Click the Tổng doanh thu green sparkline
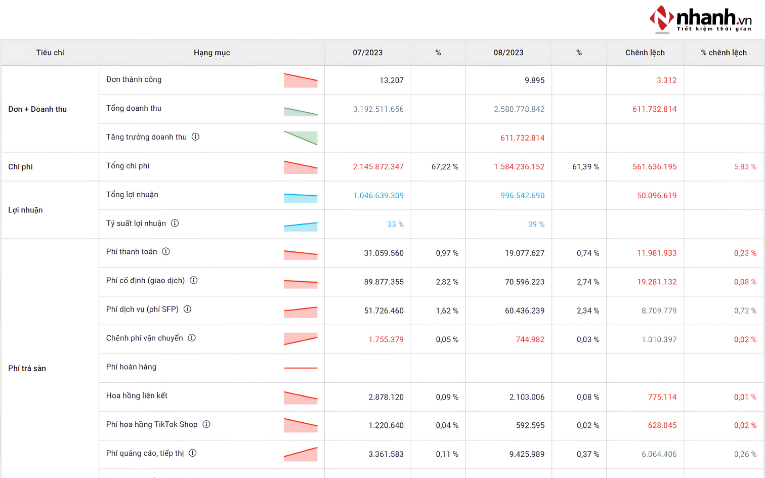The image size is (765, 478). (x=301, y=111)
